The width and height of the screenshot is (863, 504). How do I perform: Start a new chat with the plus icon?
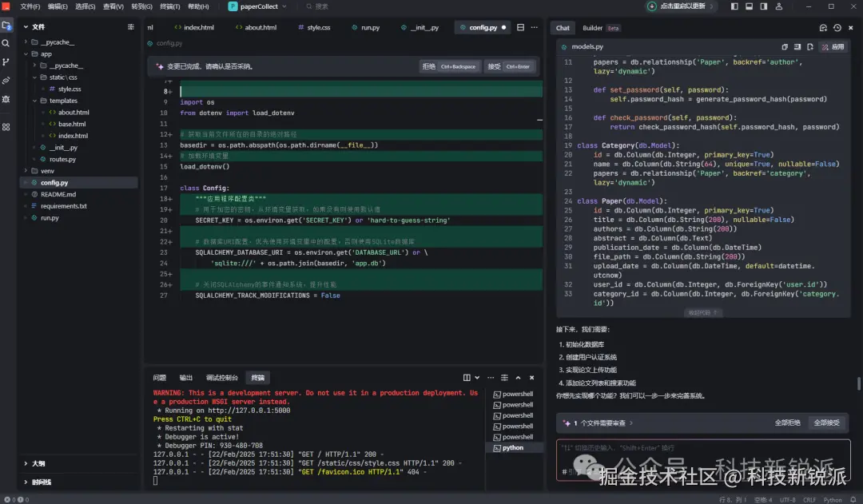click(x=823, y=27)
